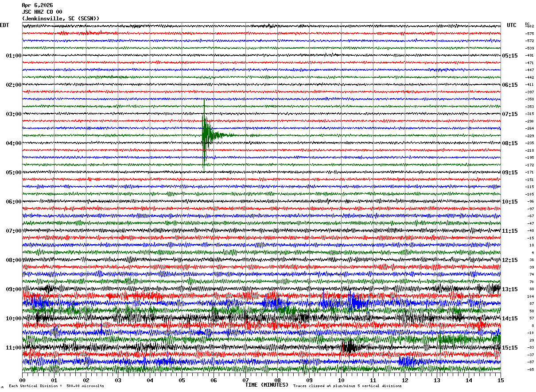Click the 12:15 UTC row label

pyautogui.click(x=509, y=260)
